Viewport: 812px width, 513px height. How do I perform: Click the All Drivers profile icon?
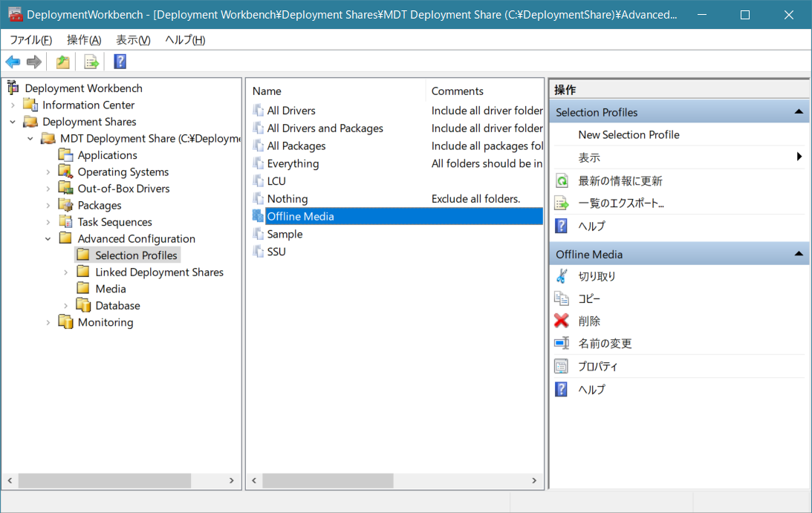pyautogui.click(x=258, y=111)
